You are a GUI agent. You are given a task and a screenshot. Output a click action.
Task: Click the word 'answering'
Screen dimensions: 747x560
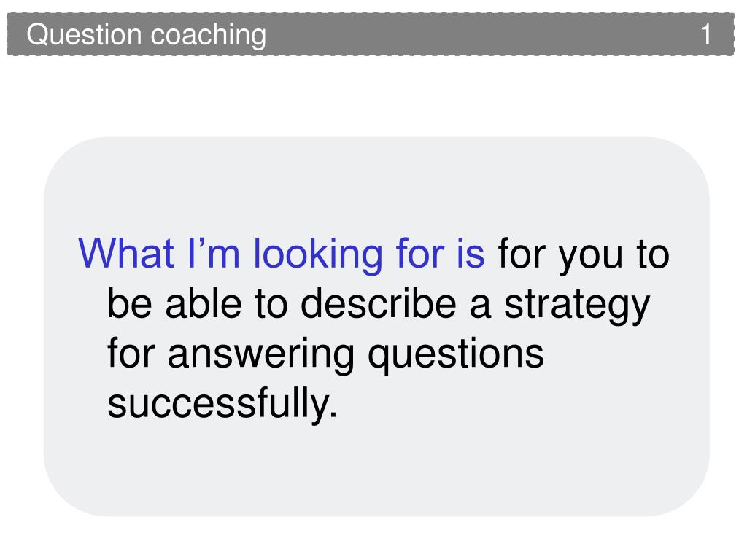coord(260,356)
